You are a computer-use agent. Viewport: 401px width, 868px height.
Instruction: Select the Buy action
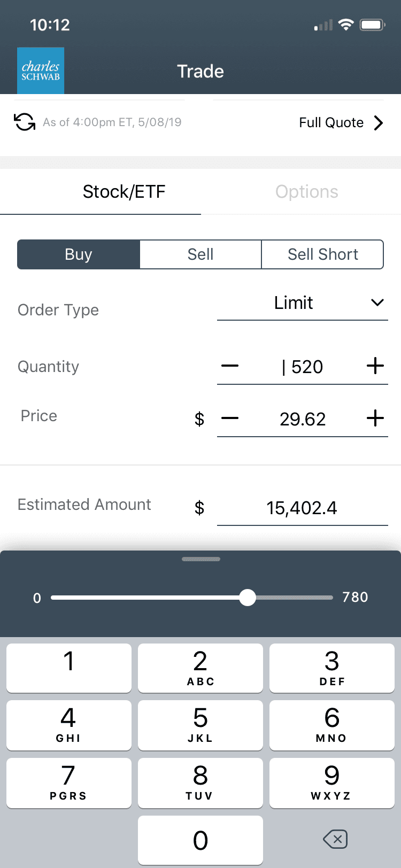coord(79,254)
